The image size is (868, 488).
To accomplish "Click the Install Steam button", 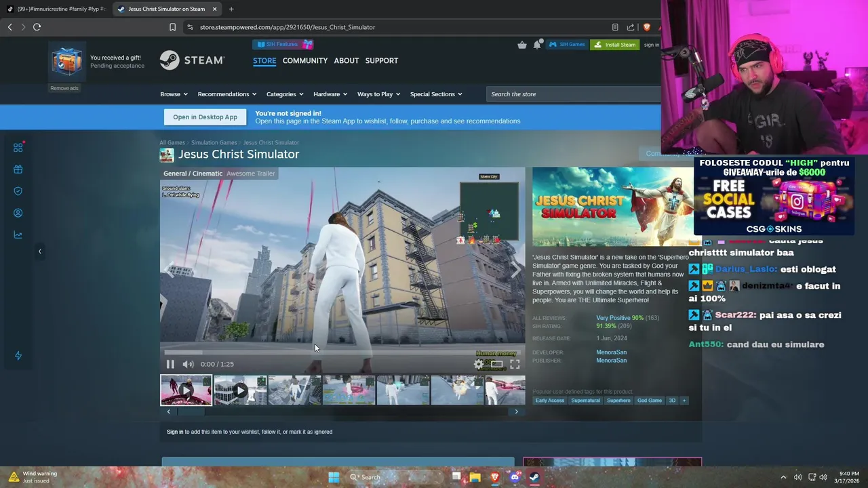I will 615,45.
